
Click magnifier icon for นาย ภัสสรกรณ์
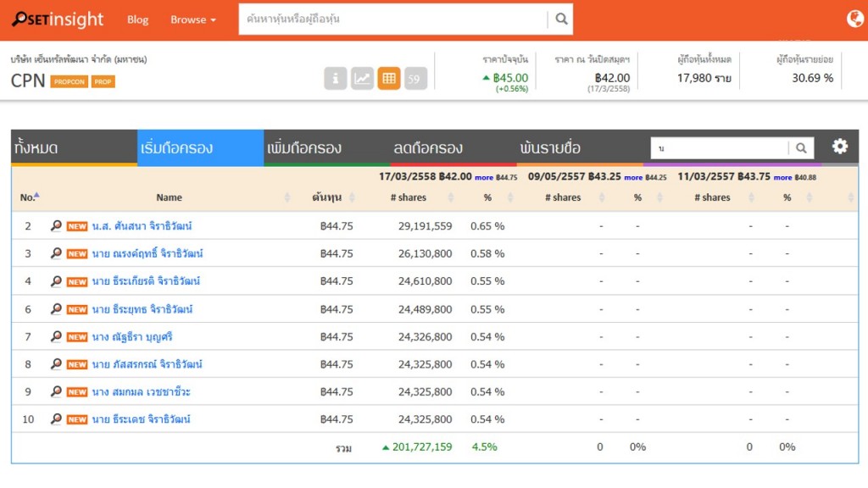tap(56, 364)
